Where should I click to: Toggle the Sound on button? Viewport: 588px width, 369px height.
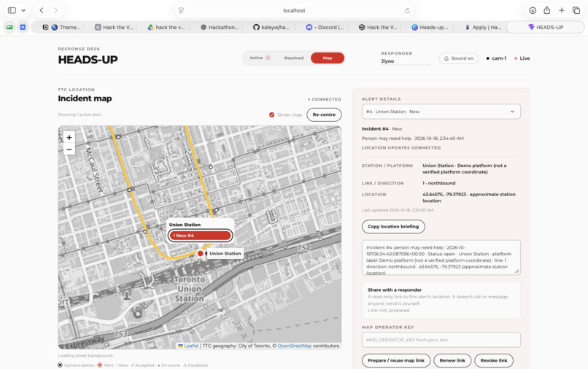459,58
